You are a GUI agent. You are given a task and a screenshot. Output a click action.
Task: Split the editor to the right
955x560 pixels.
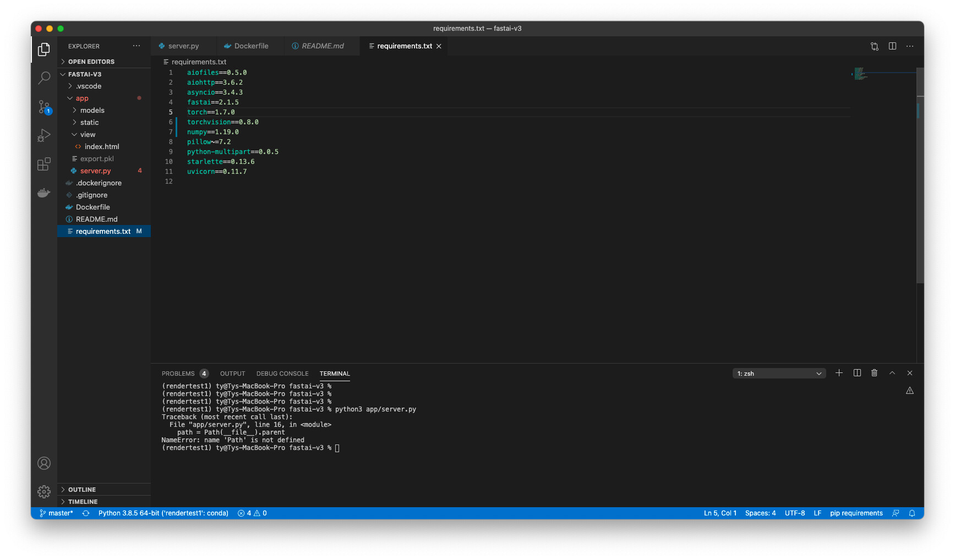pyautogui.click(x=892, y=46)
